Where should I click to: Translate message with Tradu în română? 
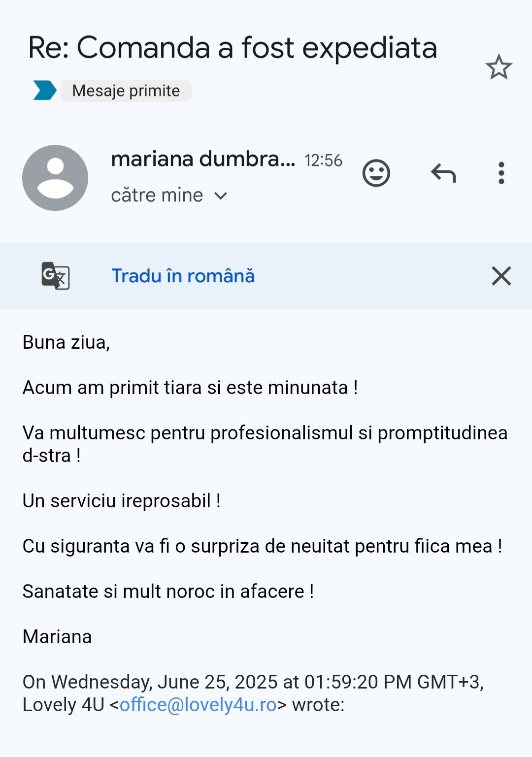pos(183,276)
